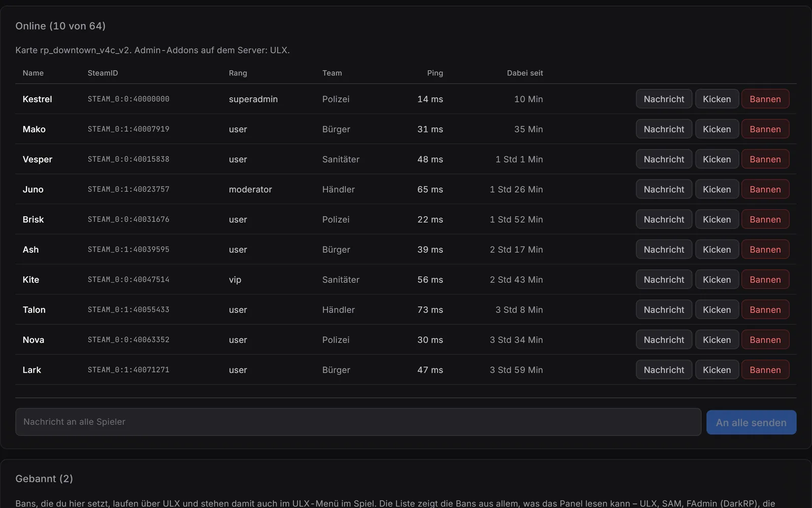Message moderator Juno

click(x=664, y=189)
